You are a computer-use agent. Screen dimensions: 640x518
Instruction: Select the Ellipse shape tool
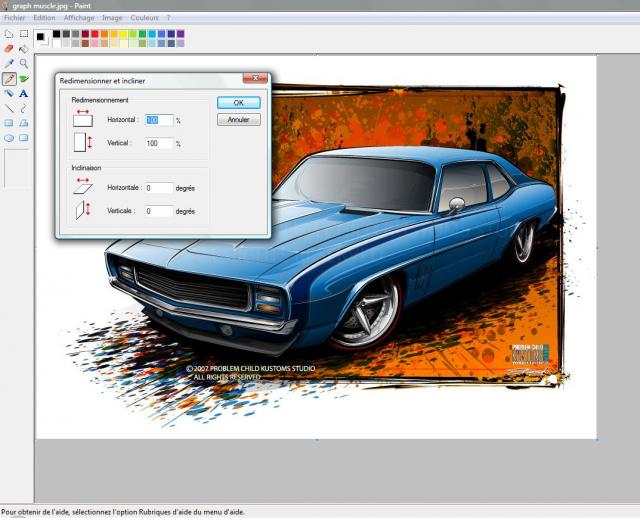pyautogui.click(x=9, y=138)
